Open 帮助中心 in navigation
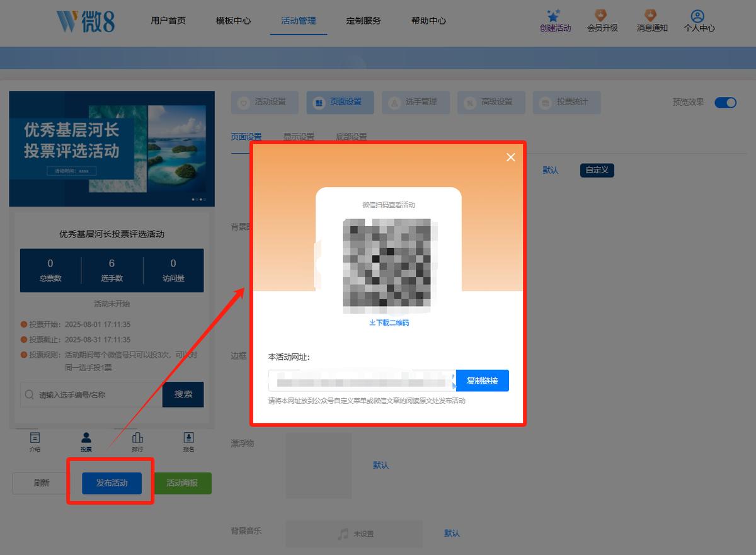This screenshot has width=756, height=555. tap(428, 21)
